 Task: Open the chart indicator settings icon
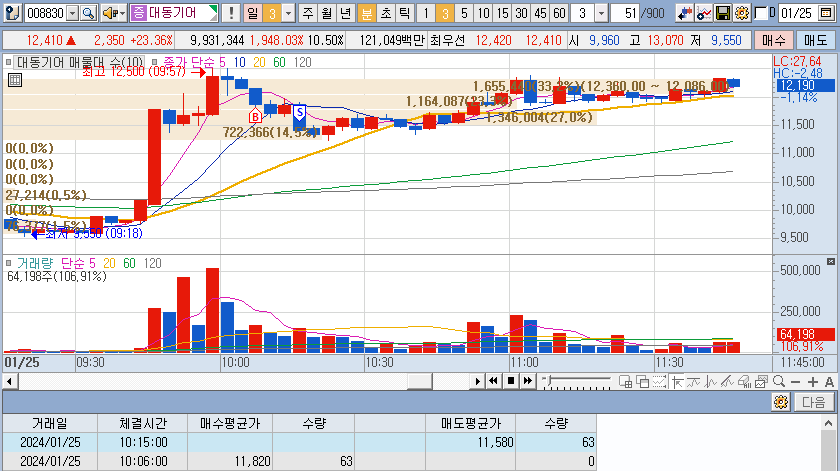click(x=703, y=13)
